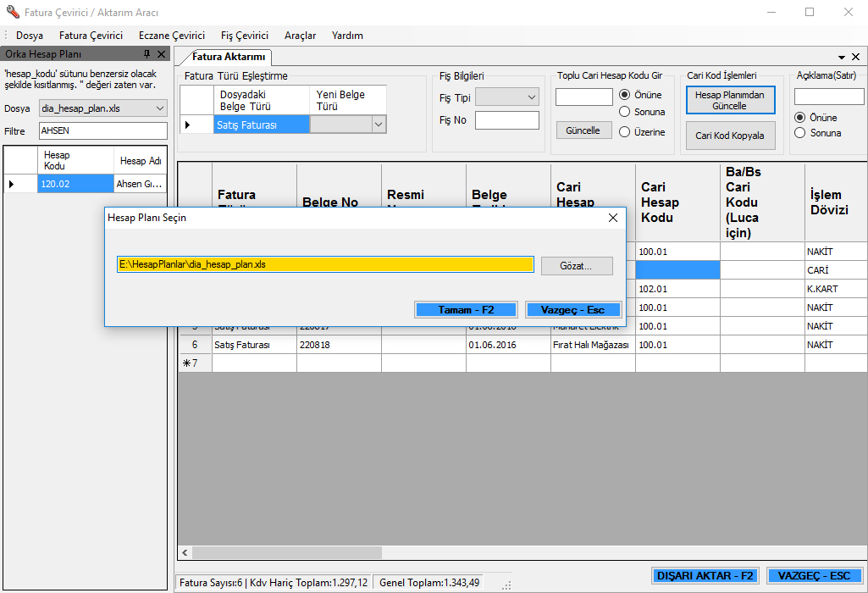Viewport: 868px width, 593px height.
Task: Select the Üzerine radio option
Action: [624, 132]
